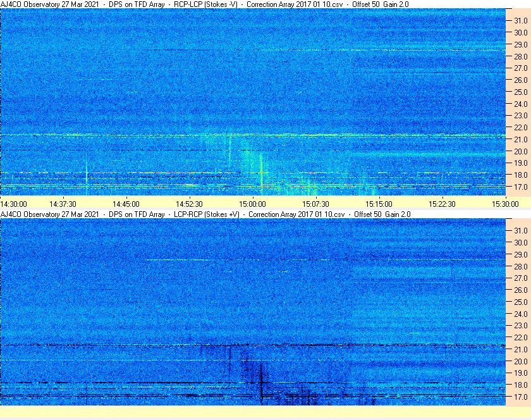This screenshot has width=531, height=420.
Task: Click the LCP-RCP (Stokes +V) title text
Action: [x=207, y=214]
